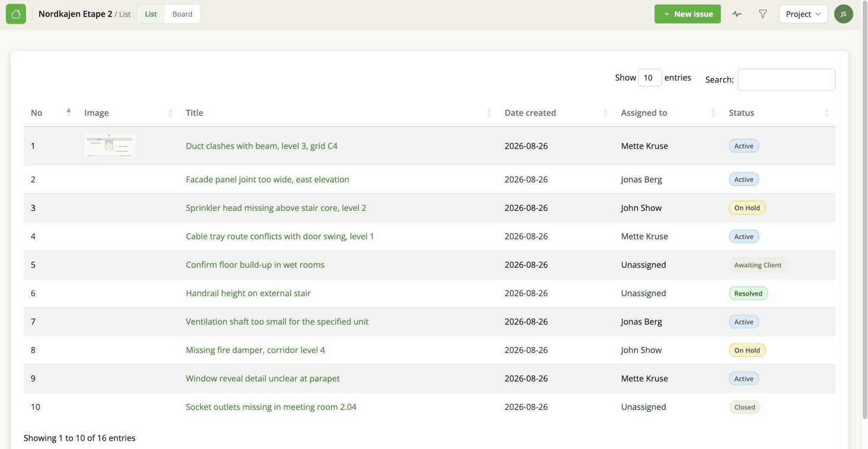
Task: Click Jonas Berg in row 2
Action: pyautogui.click(x=641, y=179)
